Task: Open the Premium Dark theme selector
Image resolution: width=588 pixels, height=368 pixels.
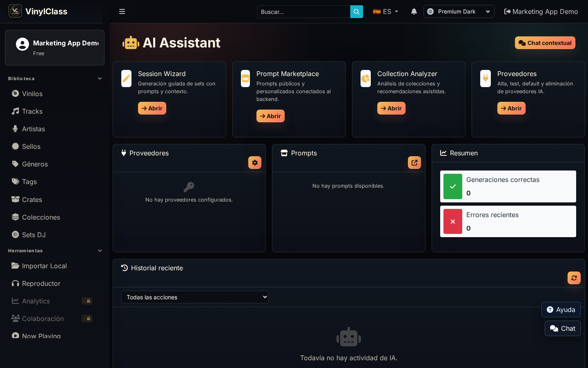Action: click(x=459, y=11)
